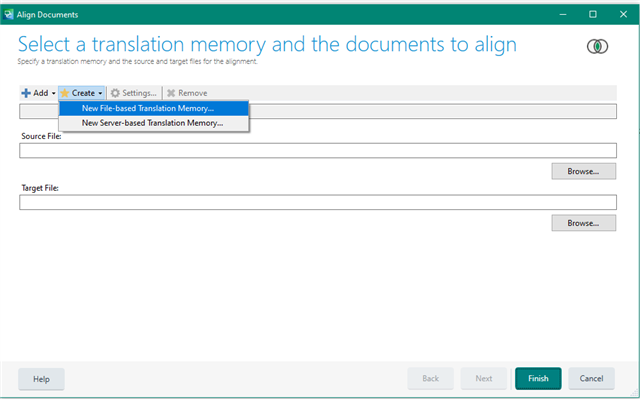Click the 'Specify a translation memory' subtitle
This screenshot has height=399, width=640.
(138, 62)
